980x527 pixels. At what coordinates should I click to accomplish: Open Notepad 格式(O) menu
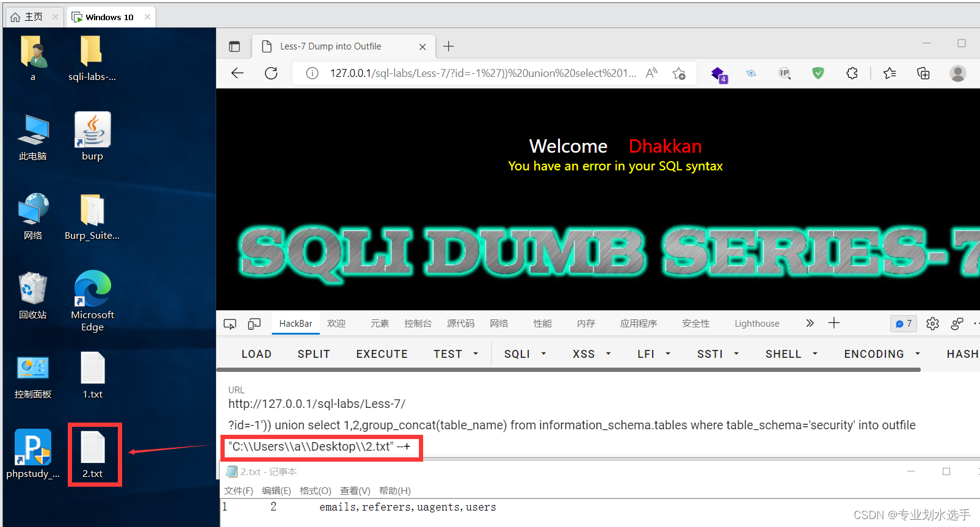coord(316,491)
